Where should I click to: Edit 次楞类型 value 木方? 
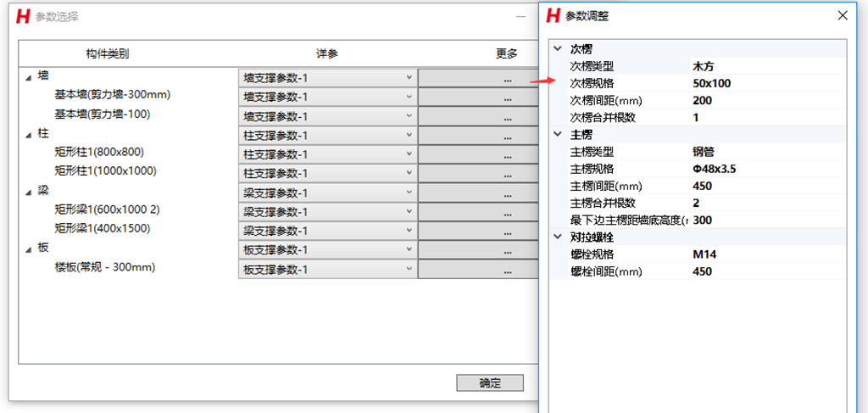pos(768,66)
